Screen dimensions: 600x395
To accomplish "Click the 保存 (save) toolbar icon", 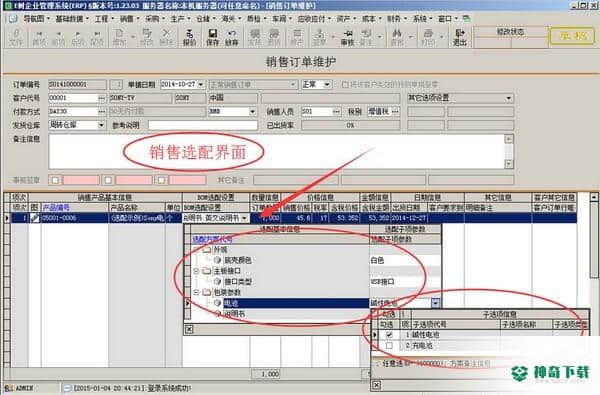I will [212, 37].
